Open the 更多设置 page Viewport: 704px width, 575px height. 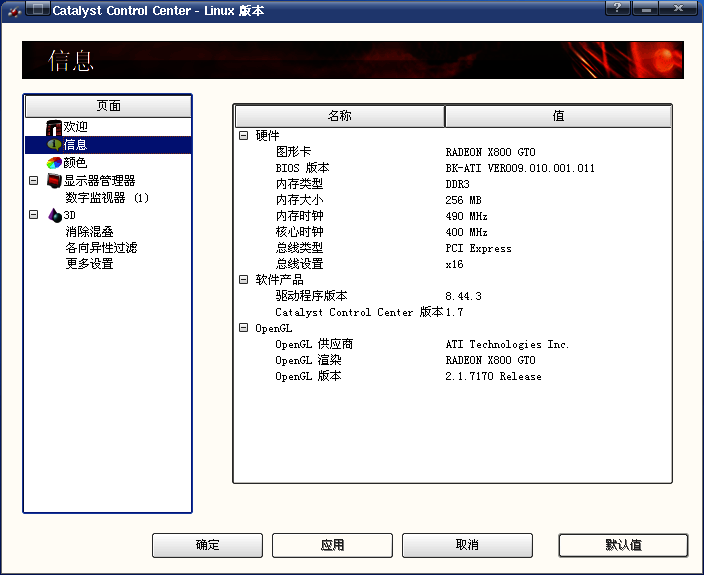click(x=89, y=263)
